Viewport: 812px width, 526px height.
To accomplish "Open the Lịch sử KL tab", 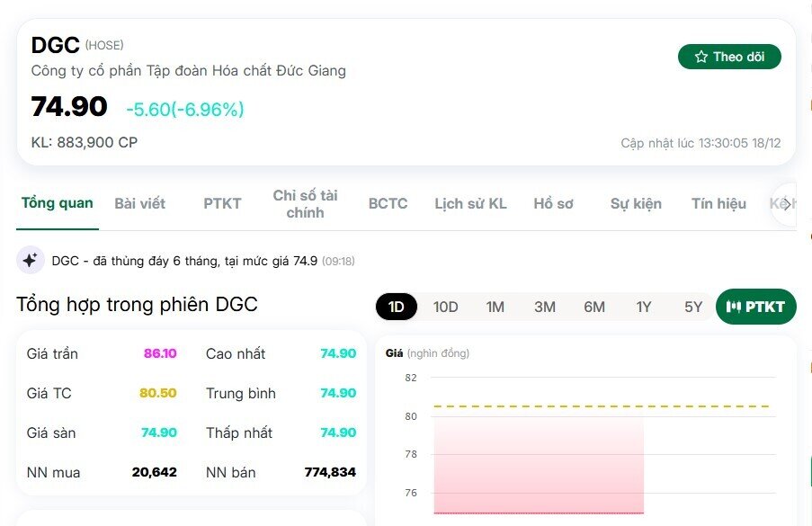I will tap(472, 203).
